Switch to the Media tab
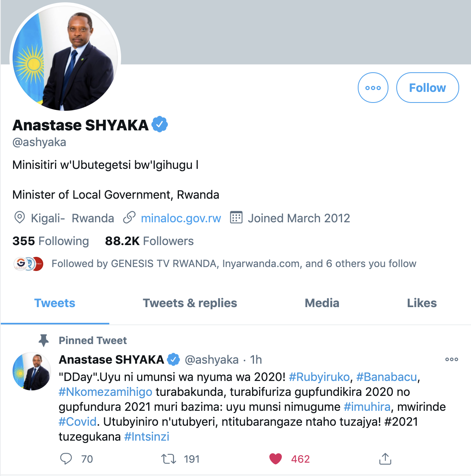Screen dimensions: 471x476 coord(322,303)
